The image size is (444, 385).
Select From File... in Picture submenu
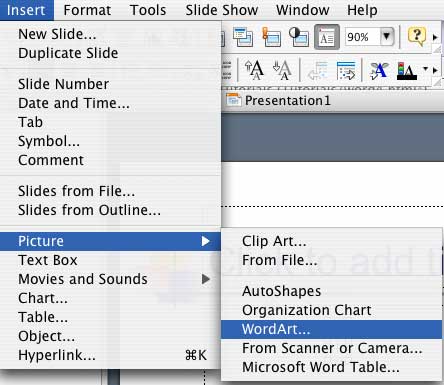coord(332,260)
